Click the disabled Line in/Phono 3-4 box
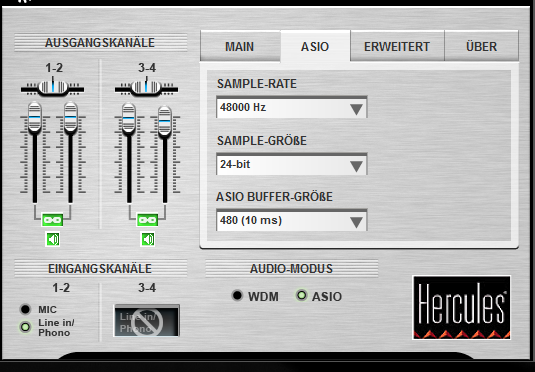This screenshot has height=372, width=535. (x=146, y=320)
